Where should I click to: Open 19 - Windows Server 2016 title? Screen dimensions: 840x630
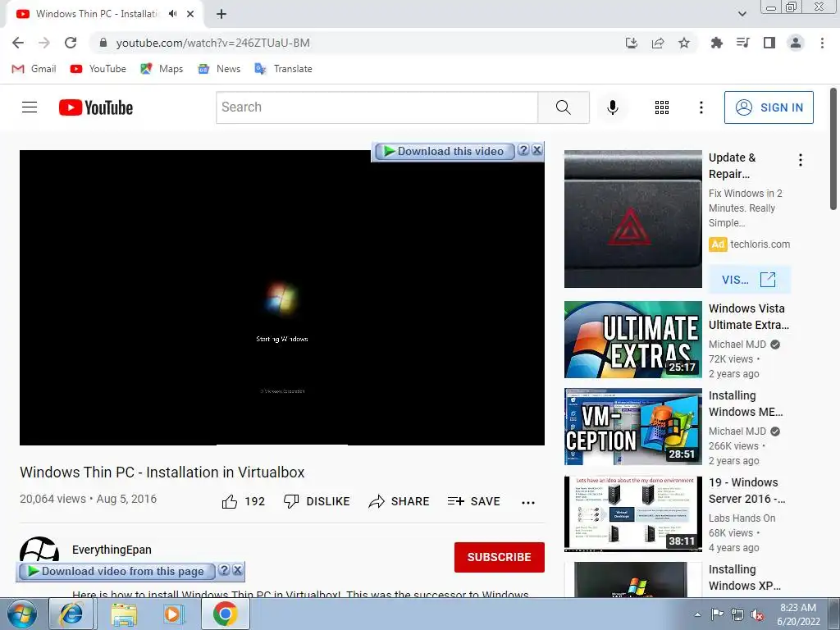[746, 491]
